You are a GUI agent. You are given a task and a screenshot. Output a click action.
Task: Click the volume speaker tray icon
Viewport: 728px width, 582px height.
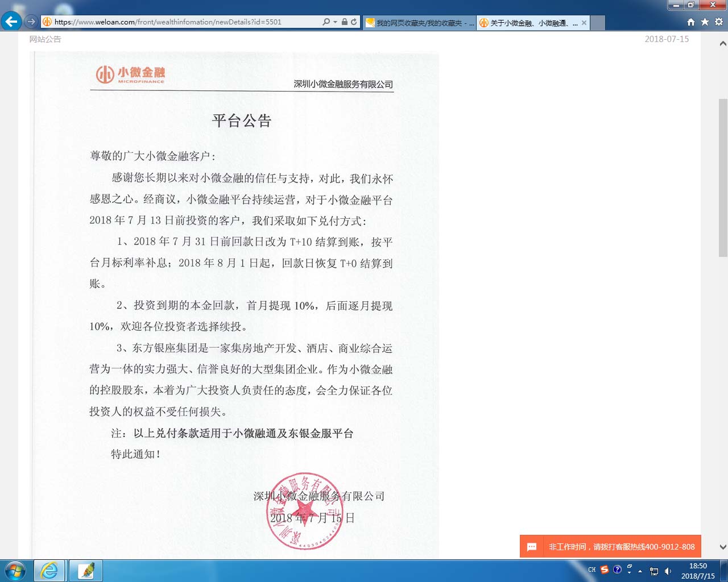668,571
